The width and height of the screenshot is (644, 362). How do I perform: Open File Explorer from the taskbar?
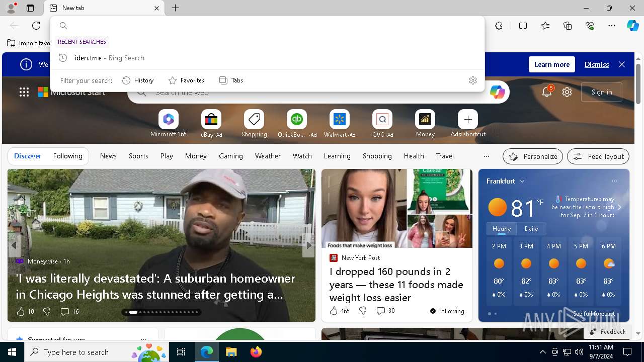231,352
